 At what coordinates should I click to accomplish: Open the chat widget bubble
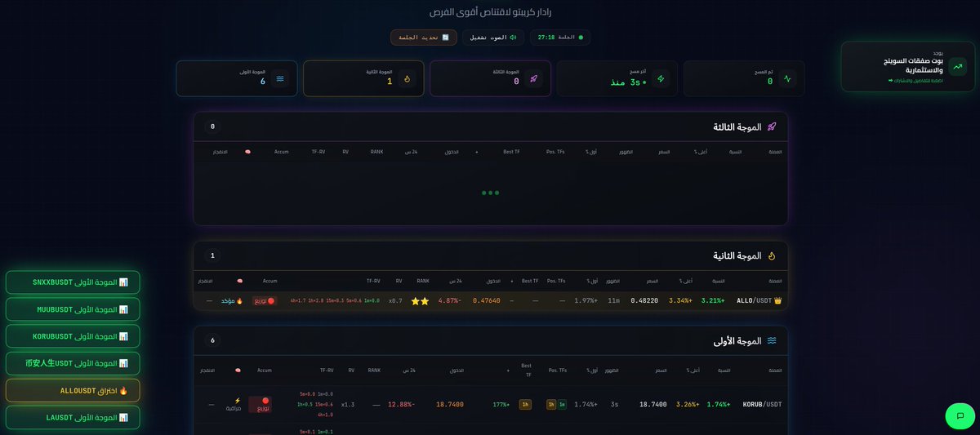point(960,415)
